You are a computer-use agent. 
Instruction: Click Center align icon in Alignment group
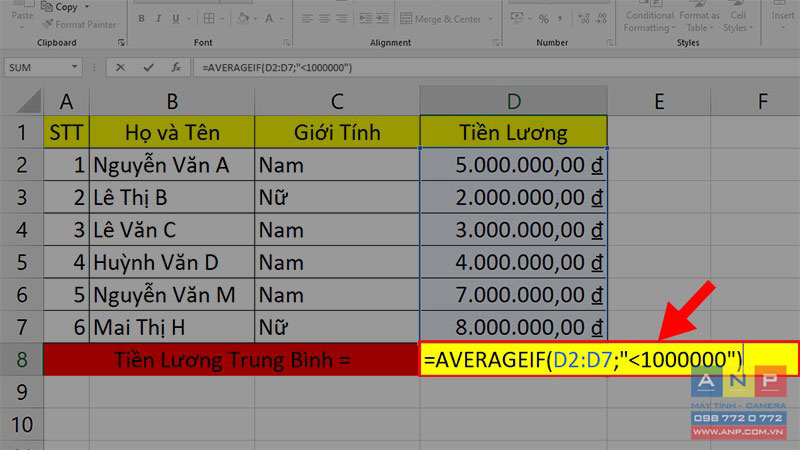point(324,19)
